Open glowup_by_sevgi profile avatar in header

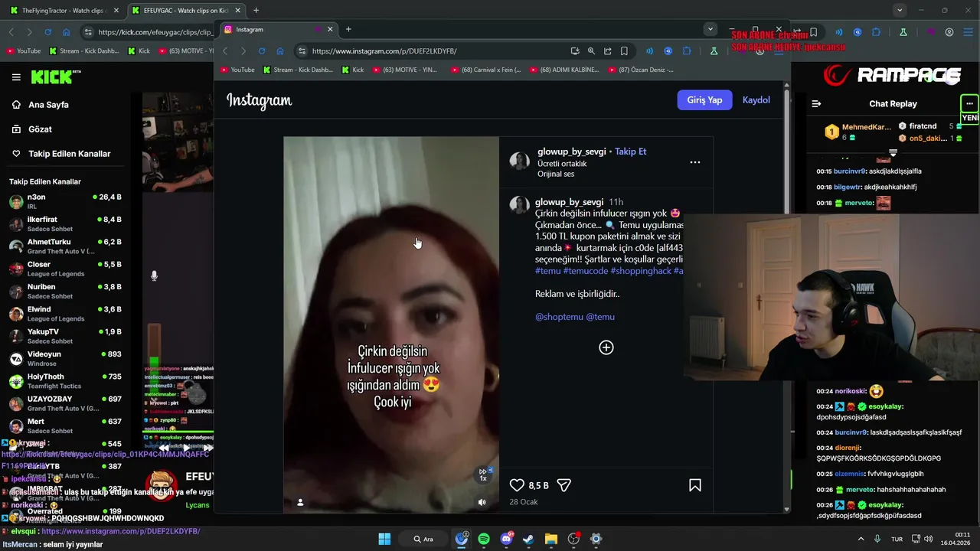click(x=520, y=161)
